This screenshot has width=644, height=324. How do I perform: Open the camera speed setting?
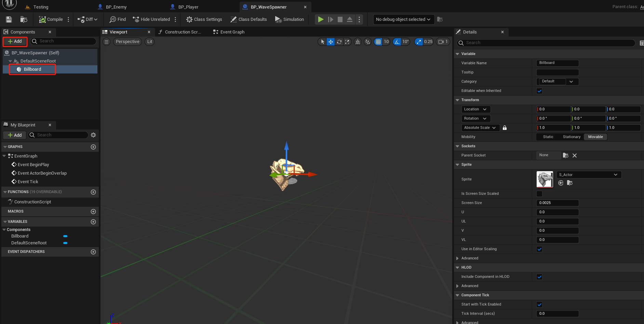(x=443, y=42)
